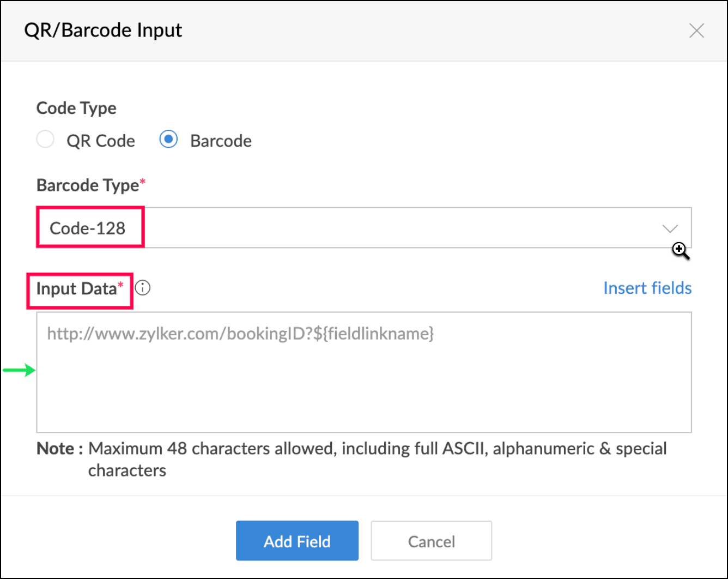Click the QR/Barcode Input dialog title

[x=103, y=30]
